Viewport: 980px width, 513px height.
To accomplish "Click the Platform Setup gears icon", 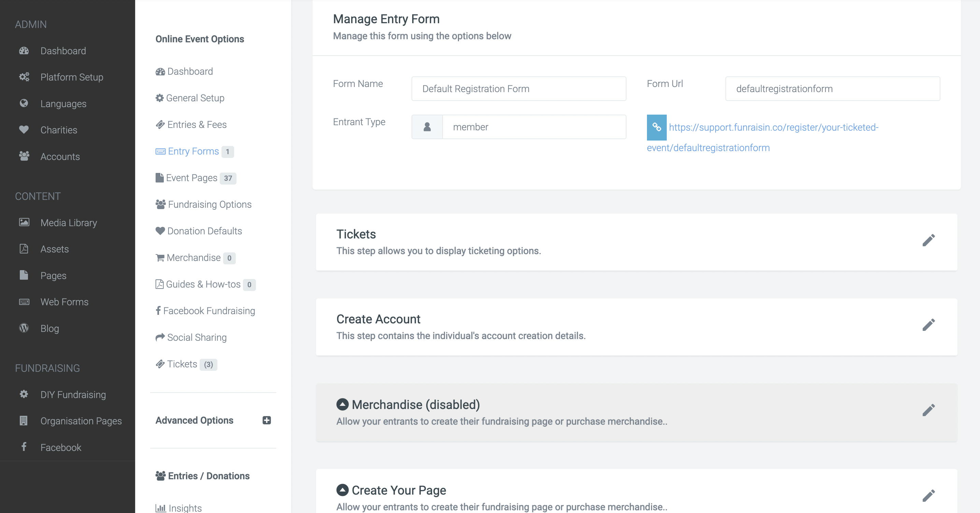I will pos(24,77).
